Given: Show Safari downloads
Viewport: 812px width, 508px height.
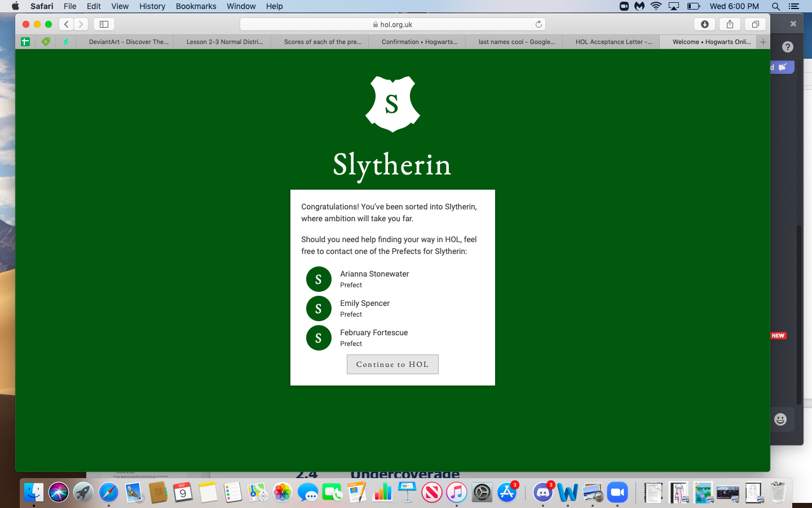Looking at the screenshot, I should tap(705, 24).
